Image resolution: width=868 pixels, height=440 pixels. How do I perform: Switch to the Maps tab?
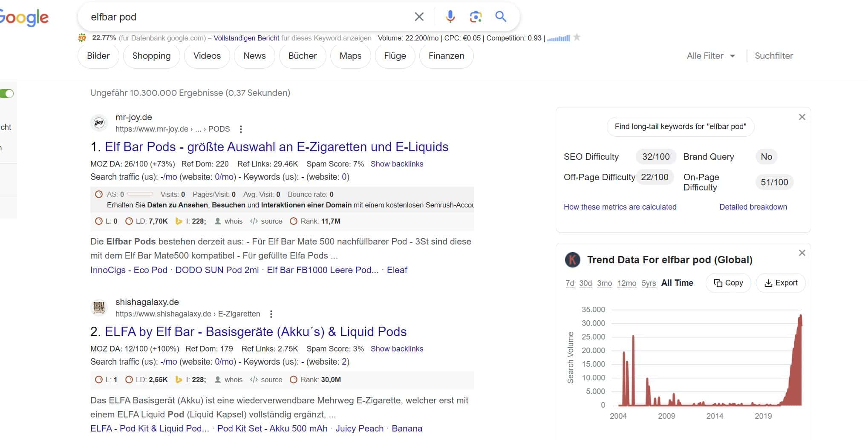pyautogui.click(x=350, y=56)
